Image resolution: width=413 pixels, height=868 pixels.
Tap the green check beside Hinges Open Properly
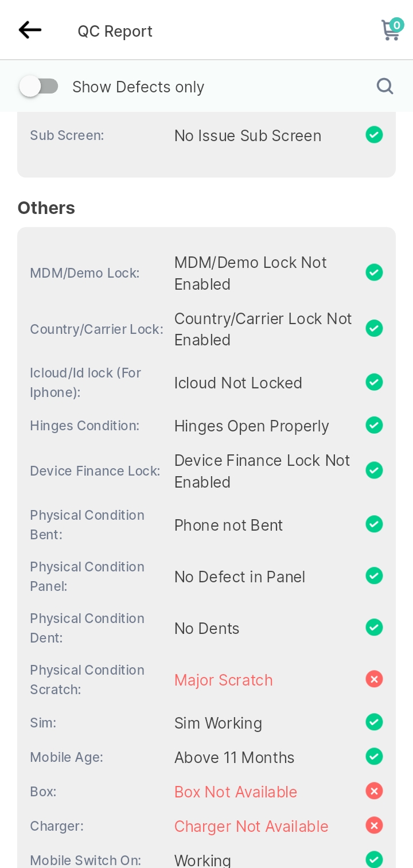[x=374, y=425]
